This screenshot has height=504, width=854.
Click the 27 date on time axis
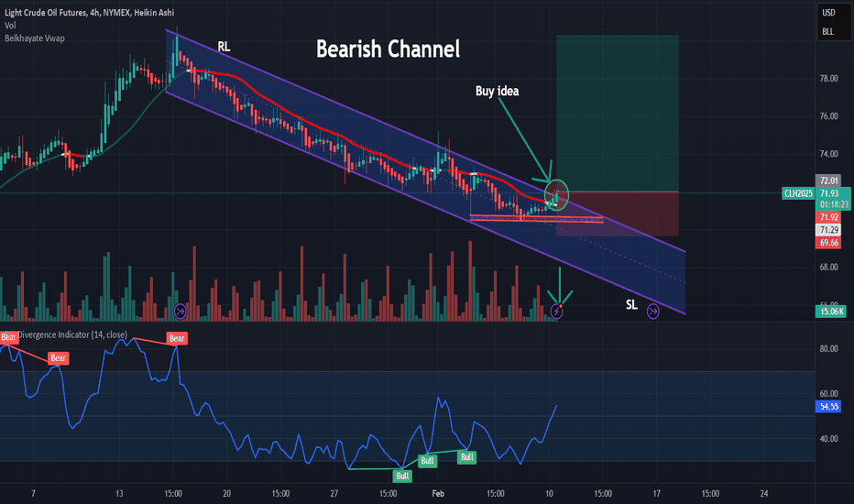point(334,494)
